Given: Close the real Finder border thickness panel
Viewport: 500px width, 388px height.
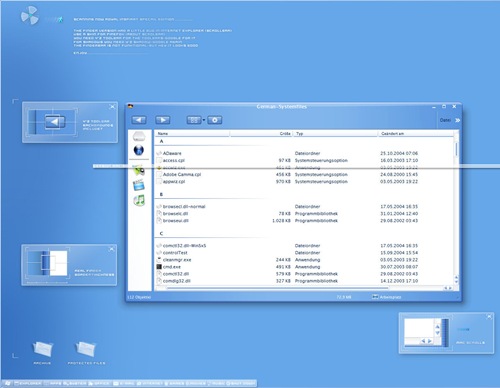Looking at the screenshot, I should click(x=112, y=249).
